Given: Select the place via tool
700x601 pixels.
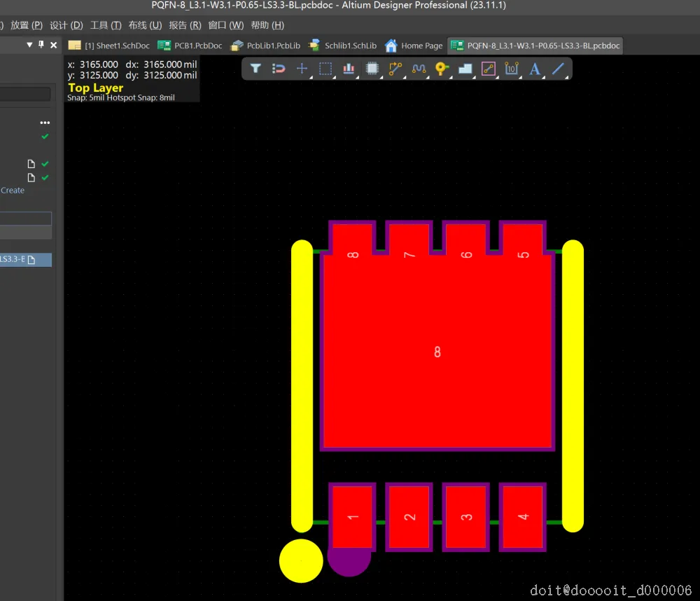Looking at the screenshot, I should pyautogui.click(x=442, y=69).
